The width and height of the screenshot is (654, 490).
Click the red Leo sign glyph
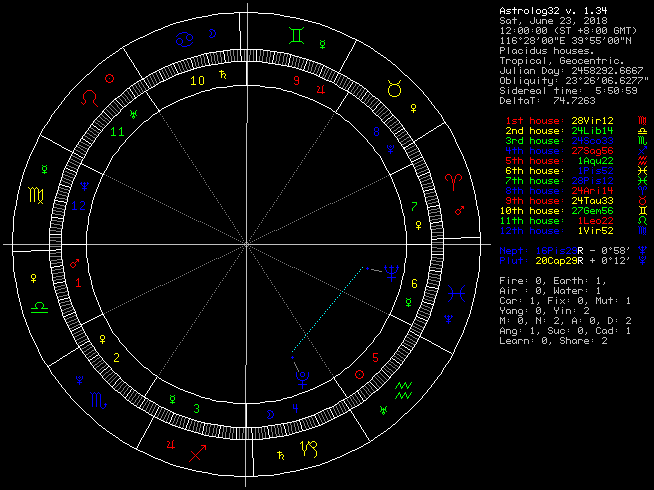89,98
